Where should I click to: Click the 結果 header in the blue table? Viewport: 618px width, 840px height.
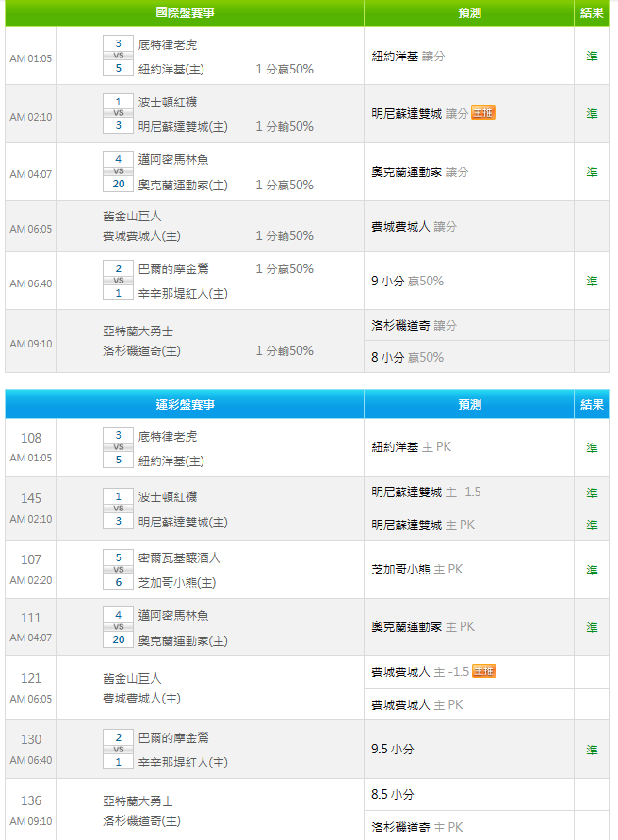592,405
